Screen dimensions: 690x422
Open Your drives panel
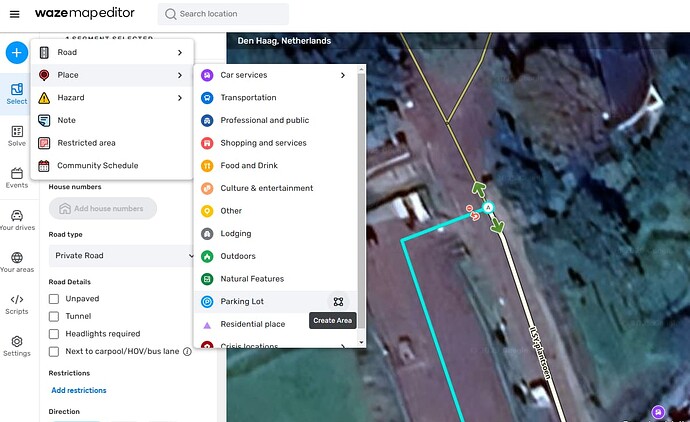tap(17, 220)
